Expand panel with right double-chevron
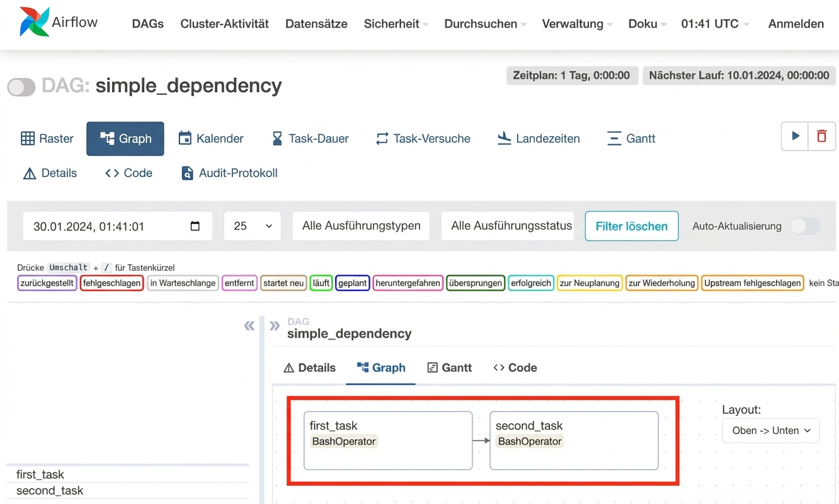 [275, 326]
